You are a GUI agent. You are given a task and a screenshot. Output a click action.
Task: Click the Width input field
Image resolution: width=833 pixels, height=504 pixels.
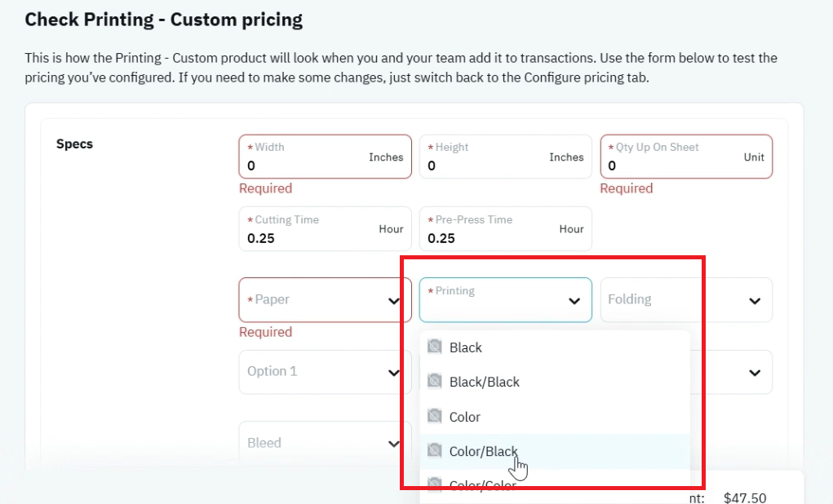tap(326, 157)
